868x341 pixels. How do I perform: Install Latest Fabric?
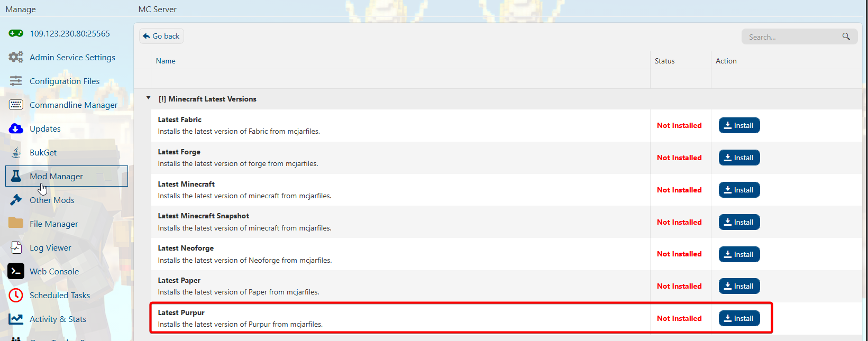739,125
